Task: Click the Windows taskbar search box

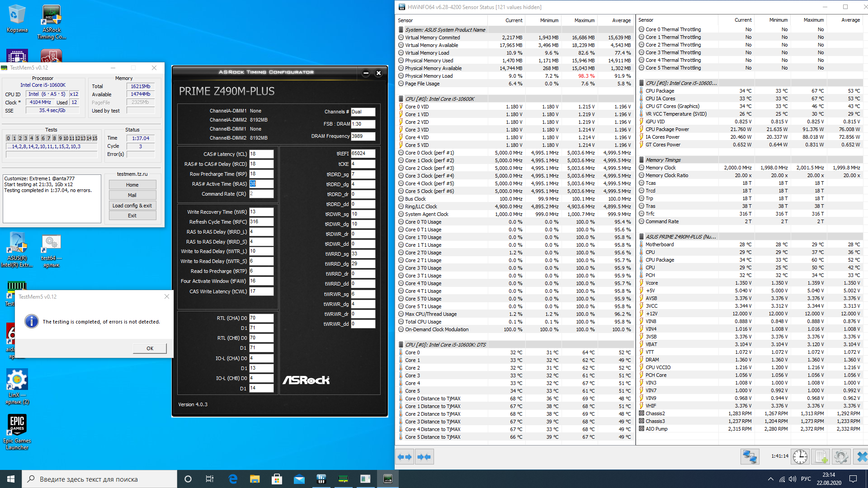Action: 99,479
